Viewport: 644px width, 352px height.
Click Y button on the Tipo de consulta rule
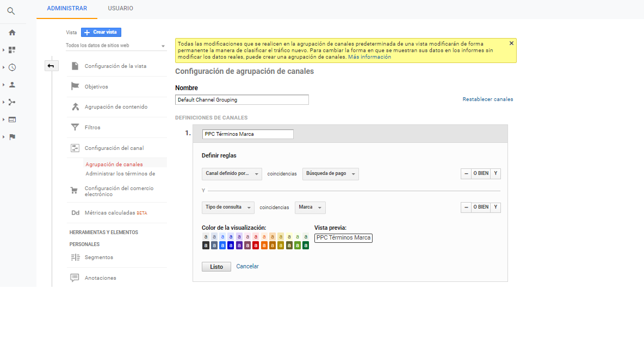[496, 207]
